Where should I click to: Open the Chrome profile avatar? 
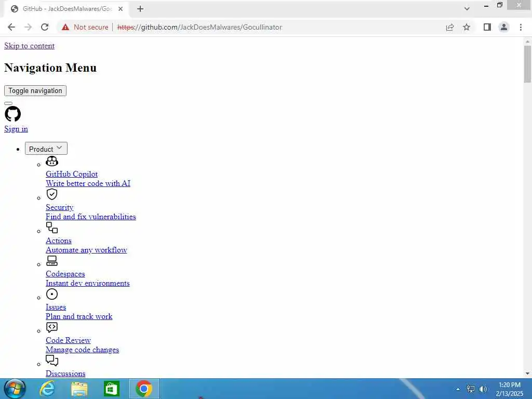click(x=504, y=27)
